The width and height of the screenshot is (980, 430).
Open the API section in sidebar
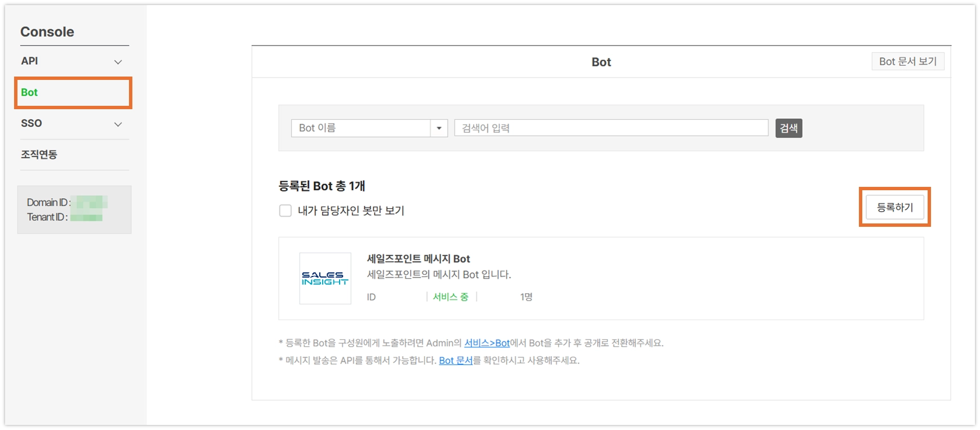(30, 61)
